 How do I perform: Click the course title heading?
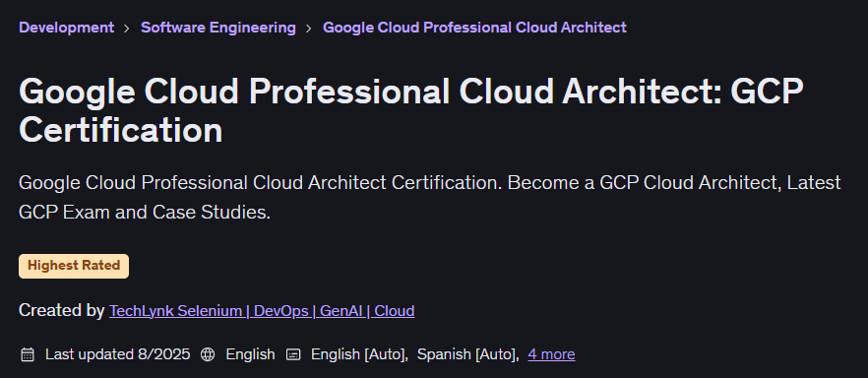click(x=410, y=110)
